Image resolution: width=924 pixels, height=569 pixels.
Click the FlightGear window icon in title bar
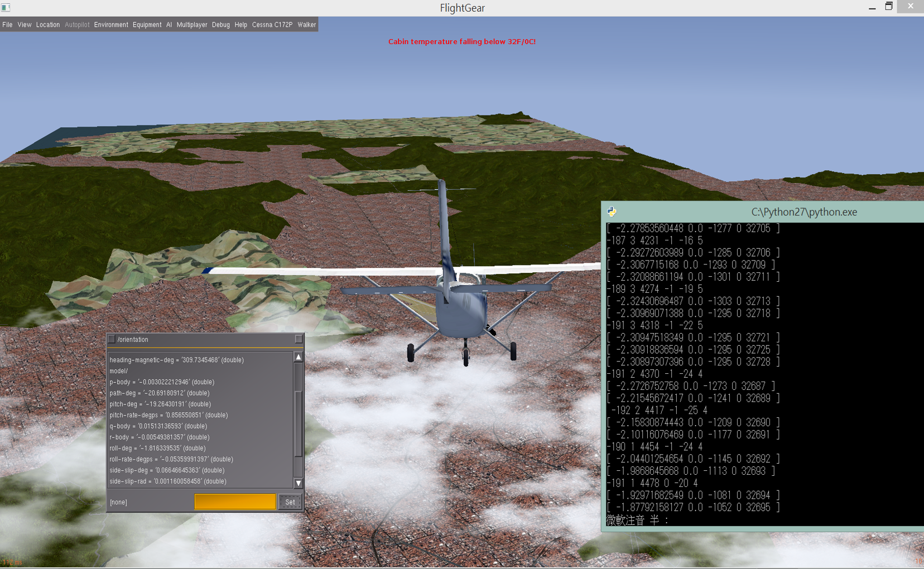pyautogui.click(x=6, y=7)
